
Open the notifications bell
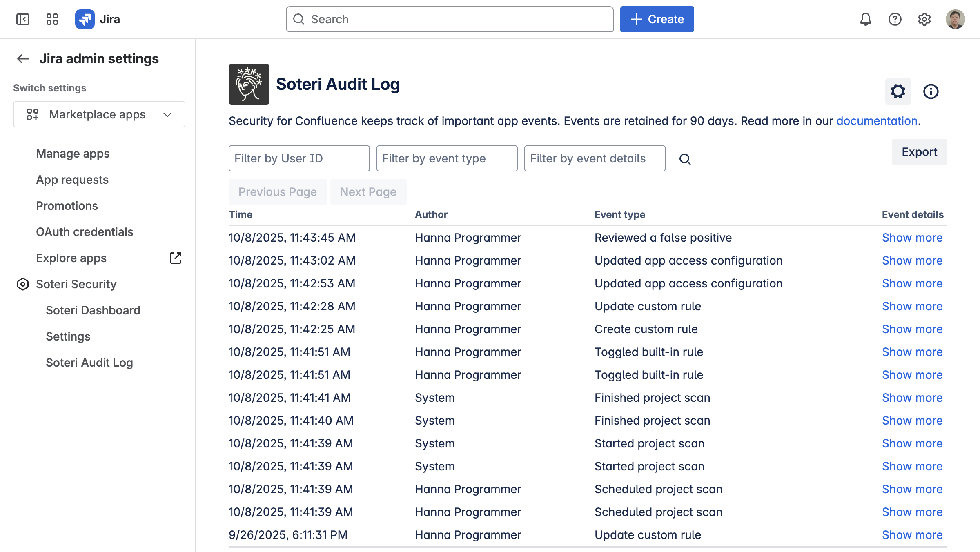coord(865,19)
